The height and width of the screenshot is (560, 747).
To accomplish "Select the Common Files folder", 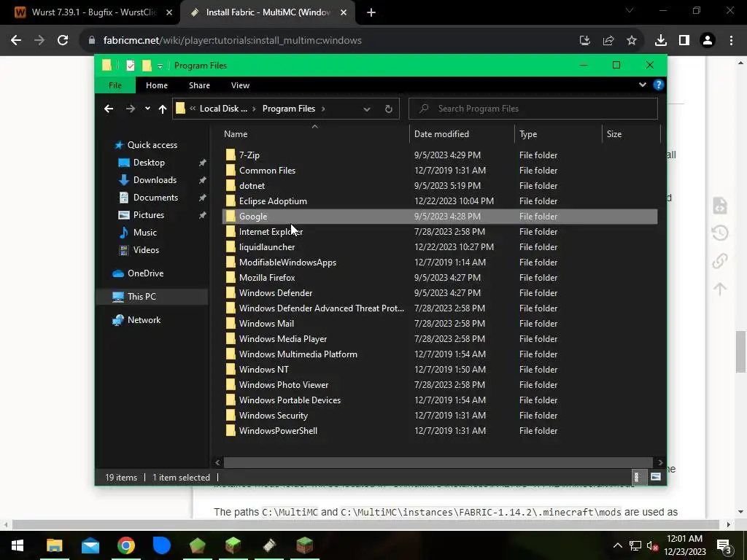I will (x=267, y=171).
